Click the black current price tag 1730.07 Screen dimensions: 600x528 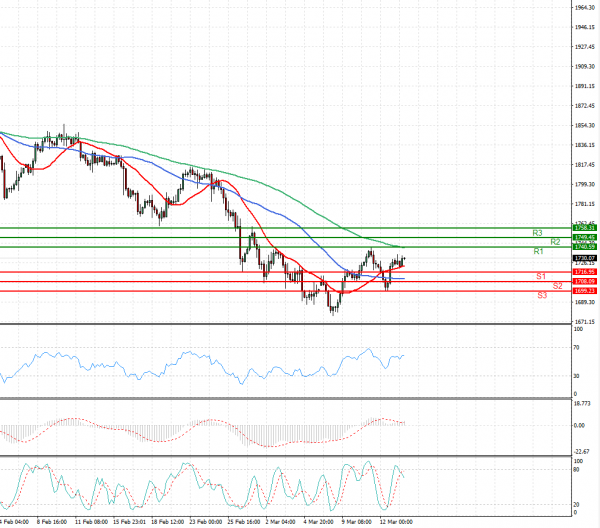[585, 258]
